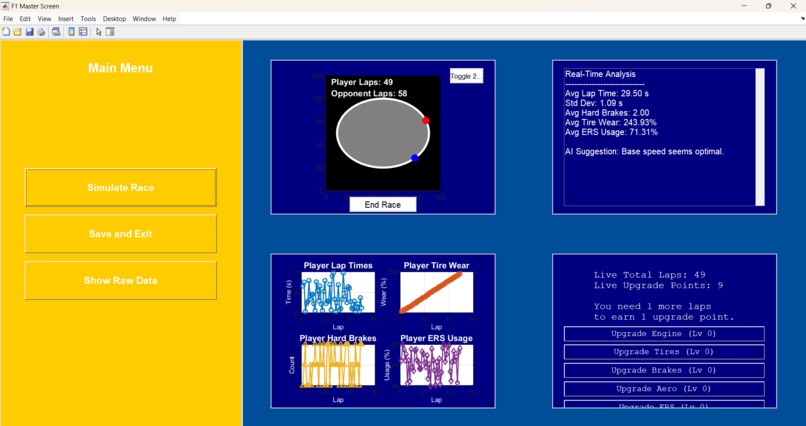Click the Link Plot toolbar icon
The image size is (806, 426).
tap(56, 31)
